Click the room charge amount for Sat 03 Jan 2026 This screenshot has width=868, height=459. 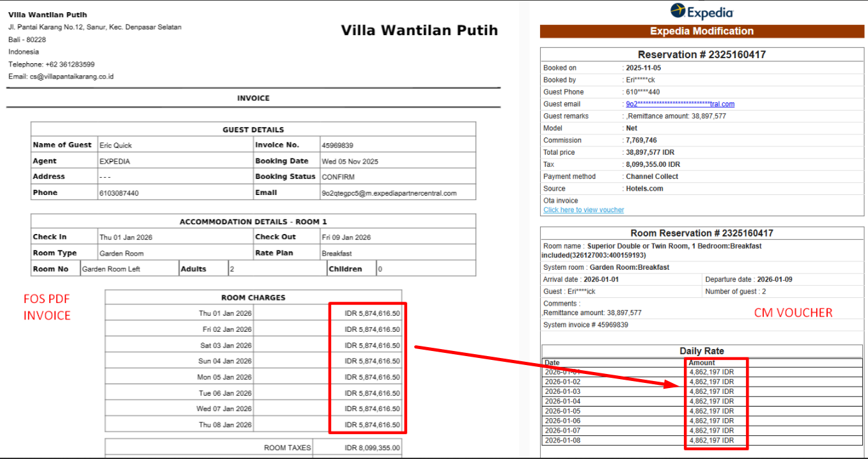(372, 346)
